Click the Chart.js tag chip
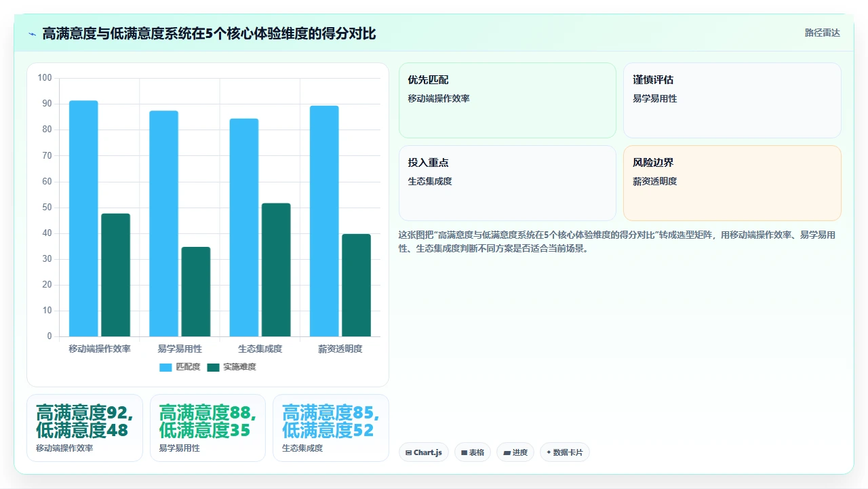This screenshot has height=489, width=868. (424, 452)
